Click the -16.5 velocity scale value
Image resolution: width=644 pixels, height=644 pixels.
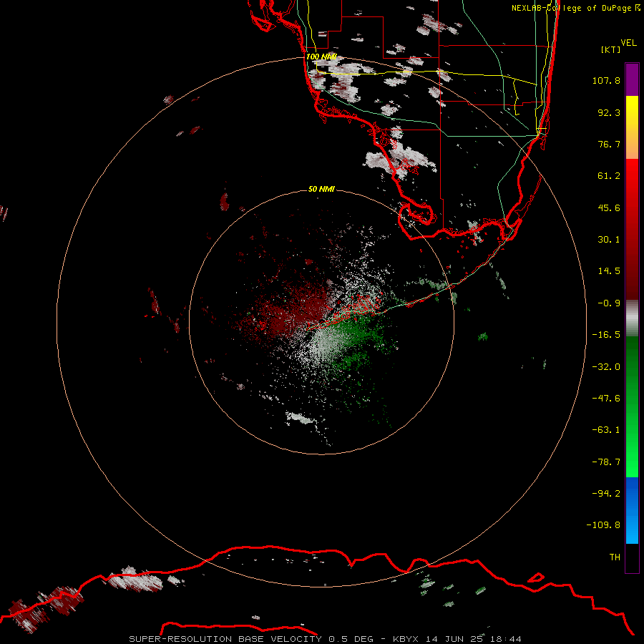[x=606, y=335]
